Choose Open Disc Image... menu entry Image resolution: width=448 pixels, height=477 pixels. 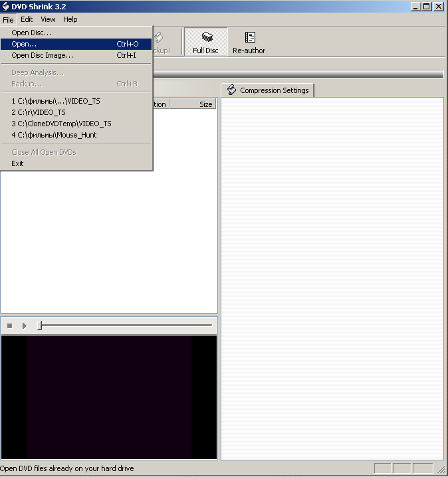76,55
